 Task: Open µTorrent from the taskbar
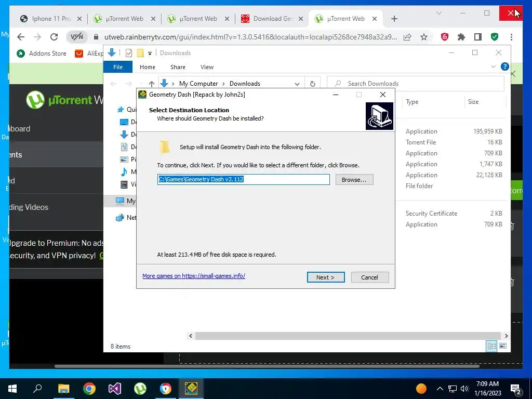tap(140, 389)
